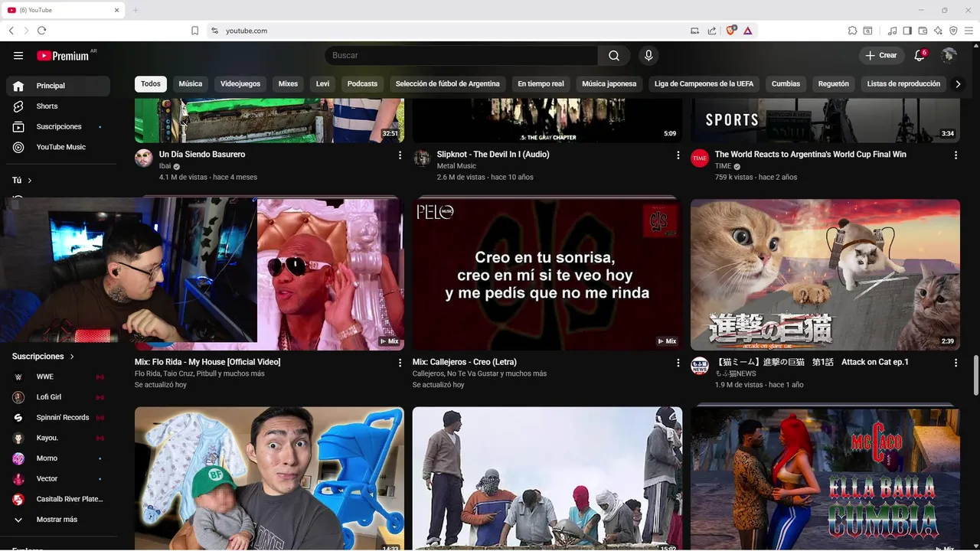Click the Metal Music channel avatar

point(422,158)
